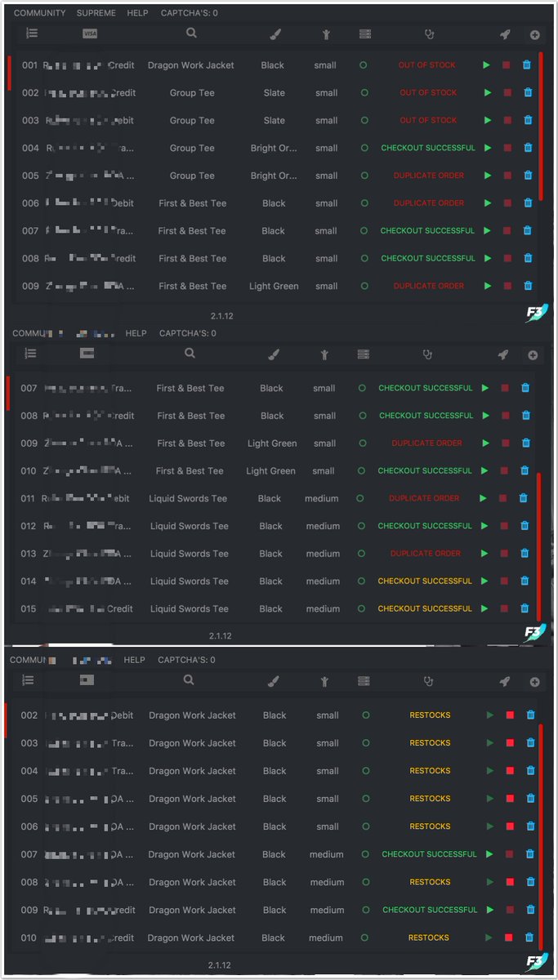Stop task 002 Dragon Work Jacket
Viewport: 558px width, 980px height.
point(510,715)
